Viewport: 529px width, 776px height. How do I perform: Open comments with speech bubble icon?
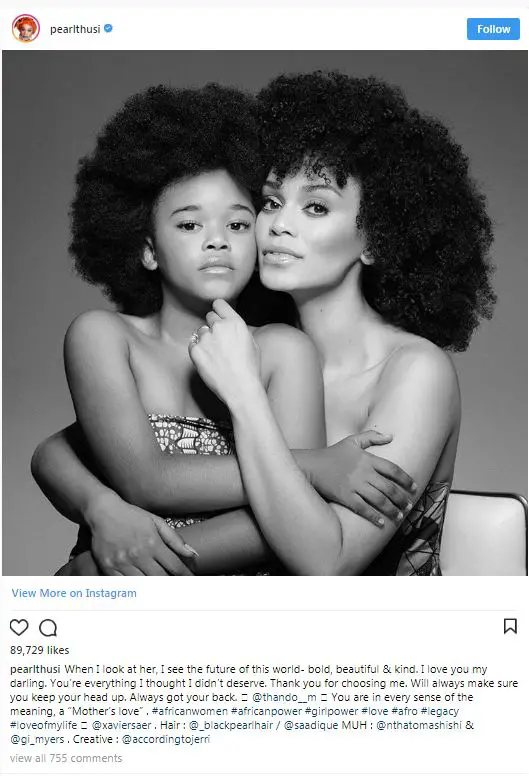pyautogui.click(x=48, y=628)
